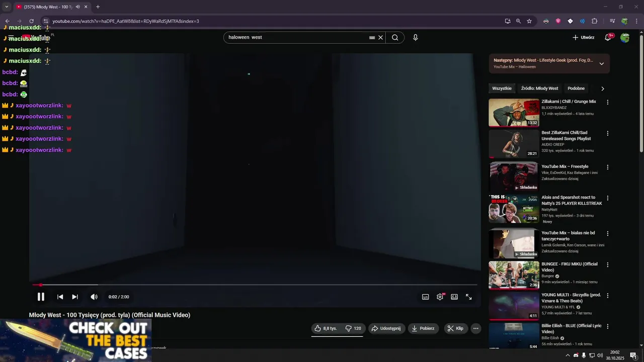
Task: Click the browser address bar URL
Action: coord(126,21)
